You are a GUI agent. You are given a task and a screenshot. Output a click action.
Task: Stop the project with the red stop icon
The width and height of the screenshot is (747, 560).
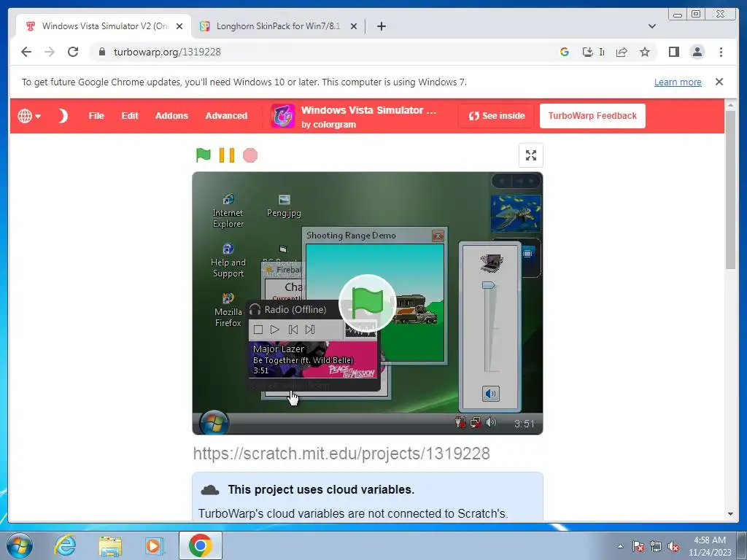[250, 155]
